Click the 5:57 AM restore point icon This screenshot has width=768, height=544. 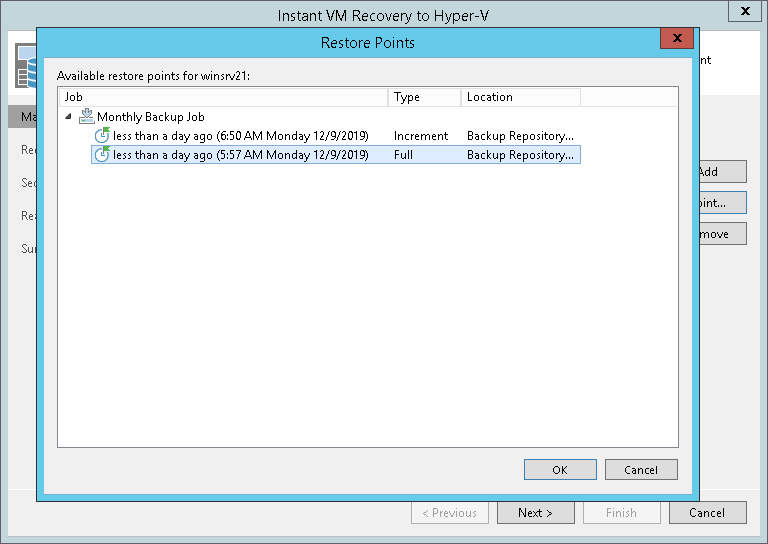point(102,154)
